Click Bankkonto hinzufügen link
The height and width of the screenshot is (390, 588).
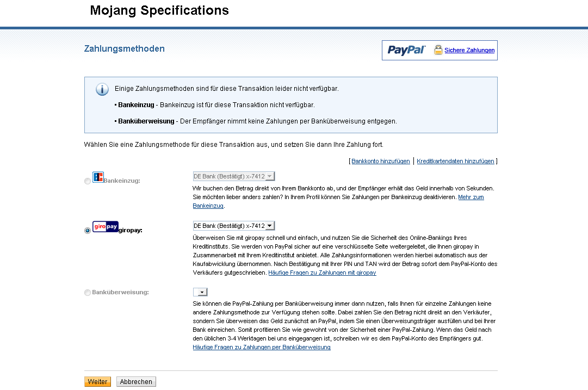point(381,161)
